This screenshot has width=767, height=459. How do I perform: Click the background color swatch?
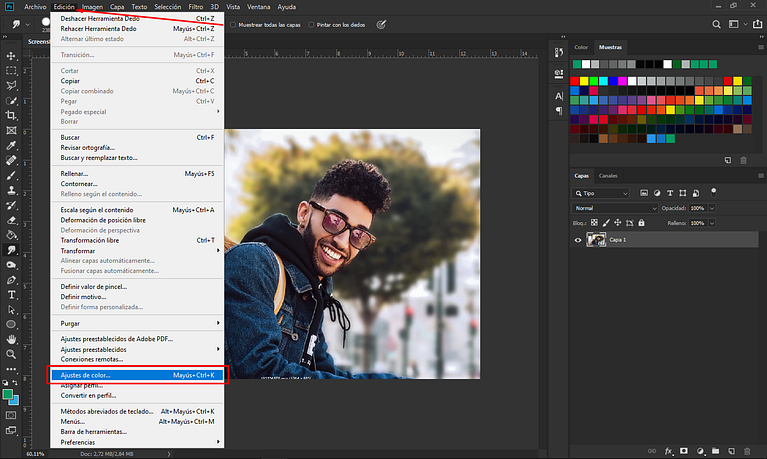coord(15,401)
